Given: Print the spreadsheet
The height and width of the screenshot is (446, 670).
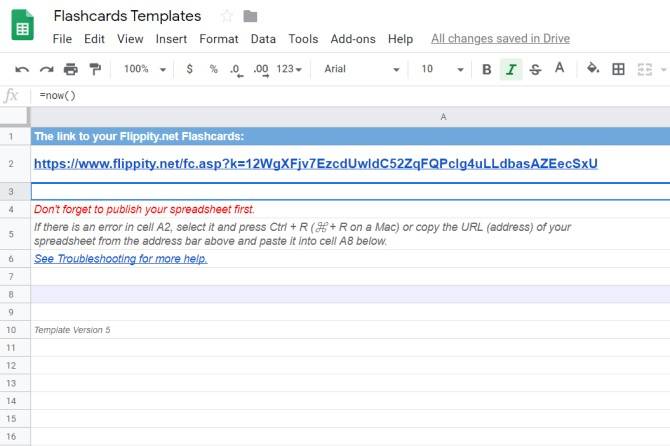Looking at the screenshot, I should pyautogui.click(x=71, y=69).
